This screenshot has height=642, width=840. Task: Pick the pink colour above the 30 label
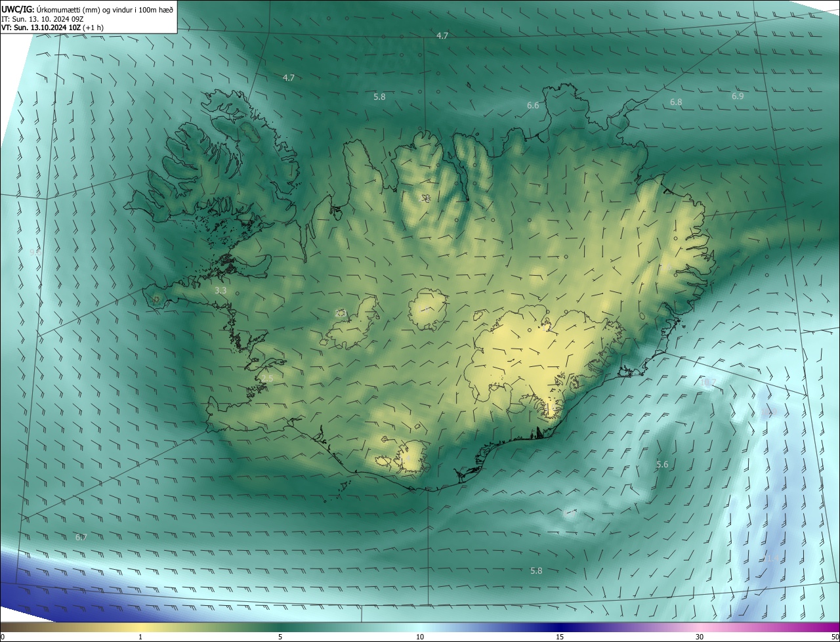700,627
